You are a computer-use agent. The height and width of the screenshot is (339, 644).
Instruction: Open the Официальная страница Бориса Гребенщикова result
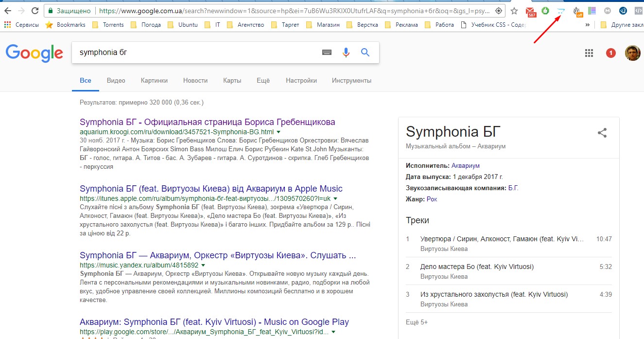pyautogui.click(x=208, y=122)
